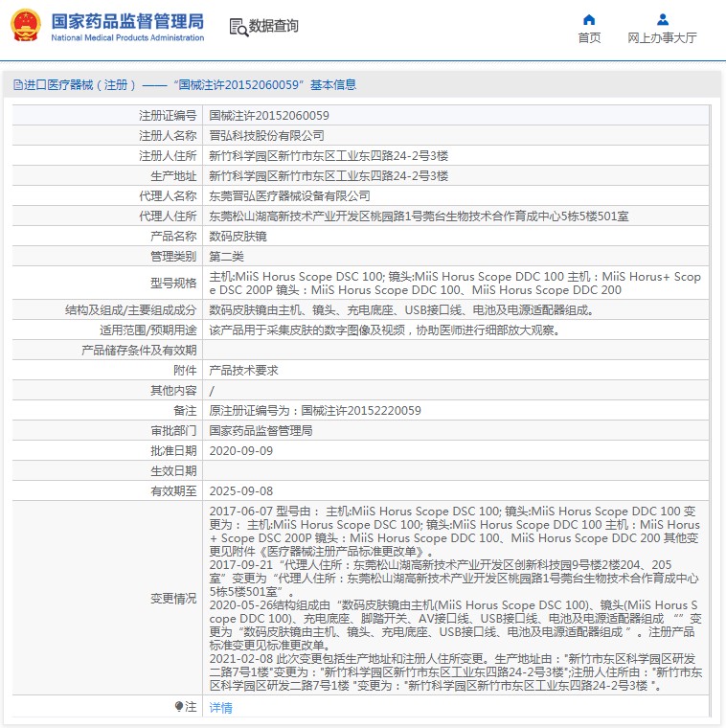
Task: Click the 型号规格 model specification value
Action: coord(455,284)
